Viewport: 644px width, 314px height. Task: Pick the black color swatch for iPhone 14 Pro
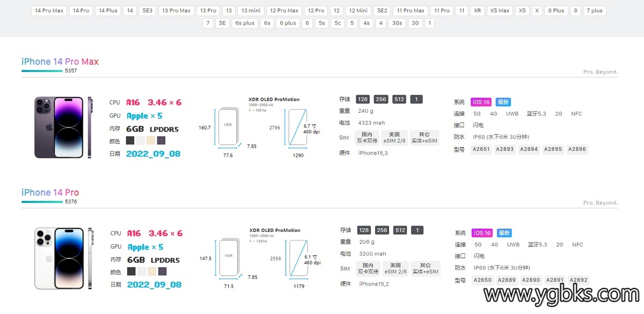131,272
